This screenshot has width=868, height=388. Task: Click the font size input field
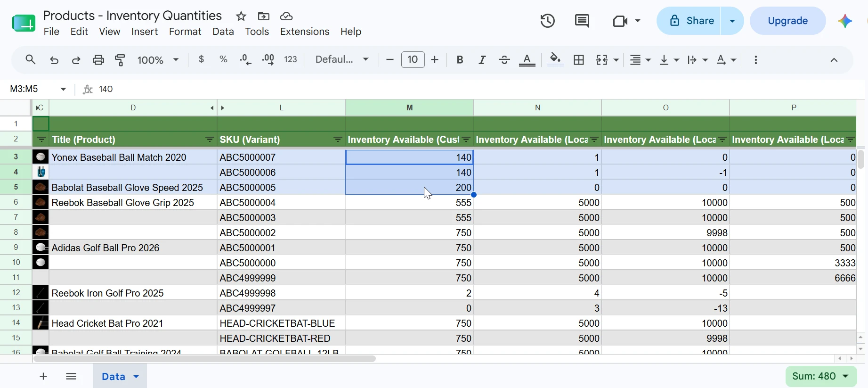(413, 59)
